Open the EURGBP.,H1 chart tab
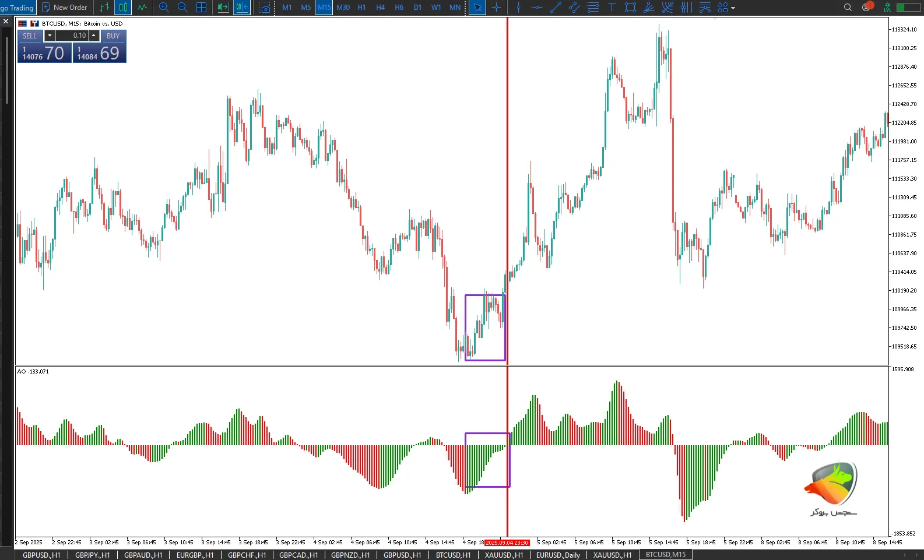Screen dimensions: 924x560 coord(195,555)
